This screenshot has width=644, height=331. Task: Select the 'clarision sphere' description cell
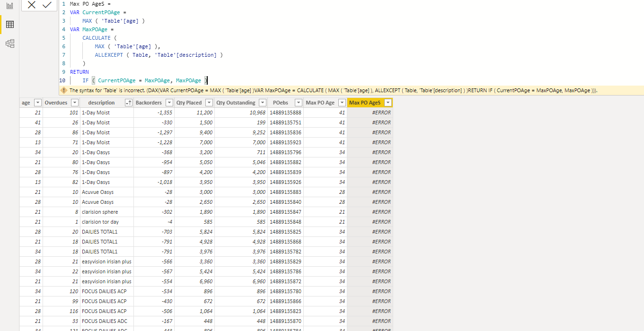(107, 212)
